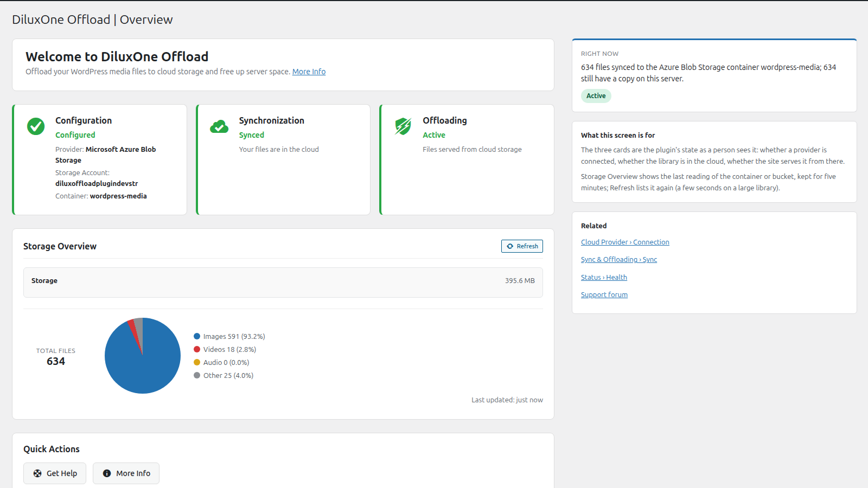Click the storage account name diluxoffloadplugindevstr
The height and width of the screenshot is (488, 868).
pyautogui.click(x=97, y=184)
